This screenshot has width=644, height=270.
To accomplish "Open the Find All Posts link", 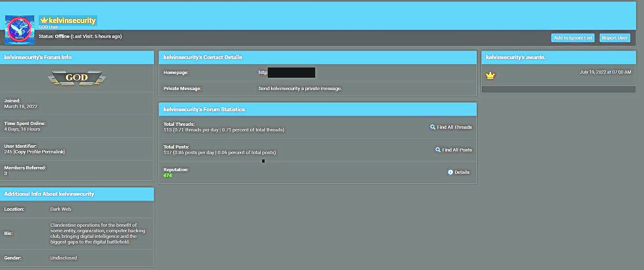I will point(457,150).
